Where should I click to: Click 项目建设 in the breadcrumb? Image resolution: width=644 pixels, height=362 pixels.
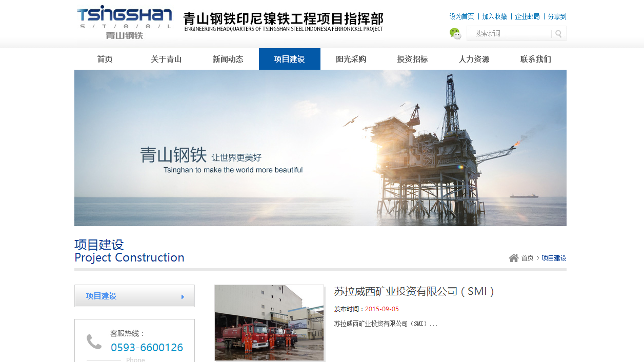click(x=554, y=258)
